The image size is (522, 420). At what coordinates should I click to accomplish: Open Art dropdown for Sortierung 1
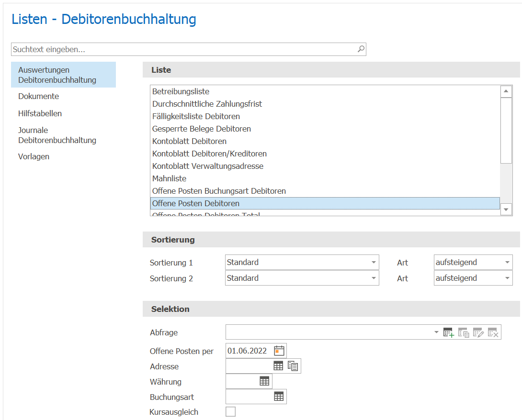click(x=507, y=262)
